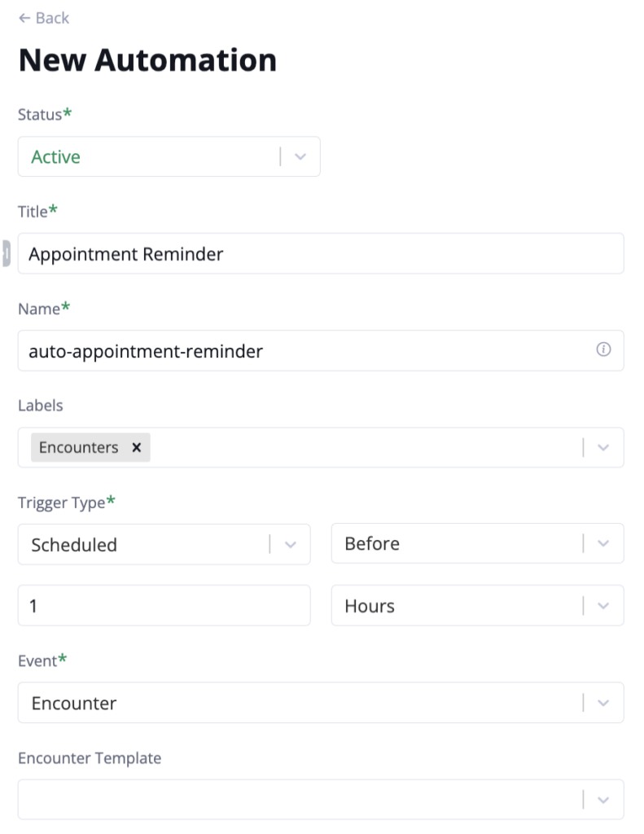Click the Labels input area
644x834 pixels.
[x=326, y=447]
